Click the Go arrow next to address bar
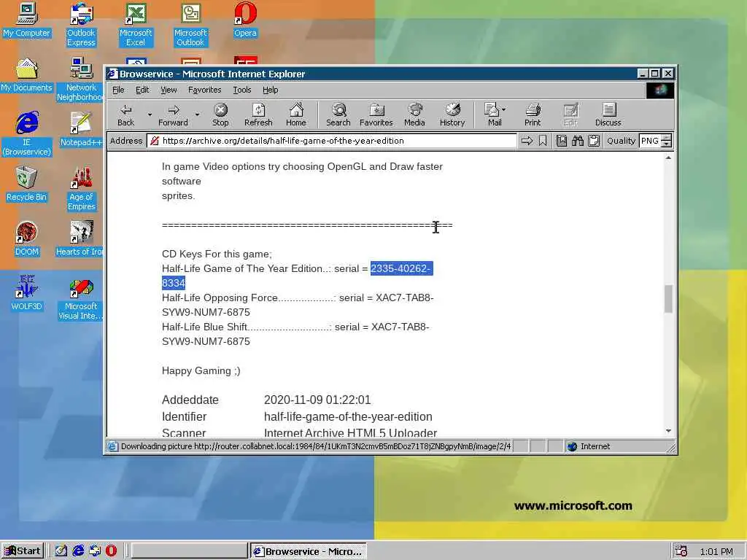The image size is (747, 560). [527, 141]
